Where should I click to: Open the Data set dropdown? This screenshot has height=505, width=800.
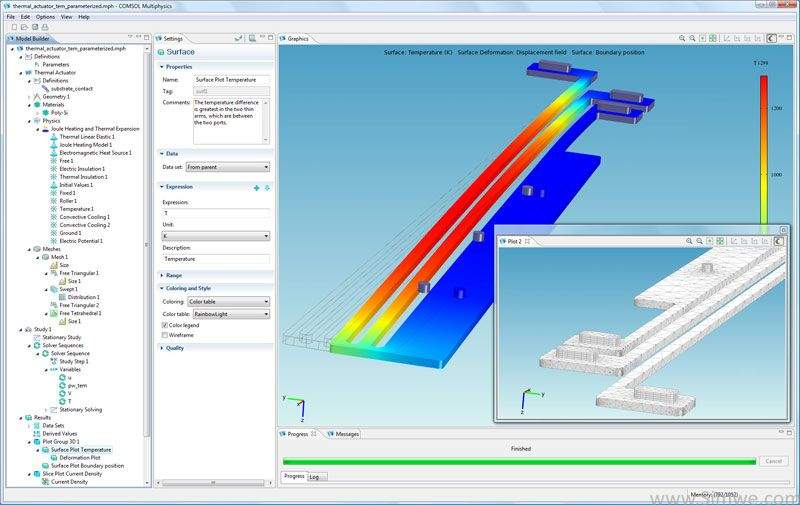(228, 167)
